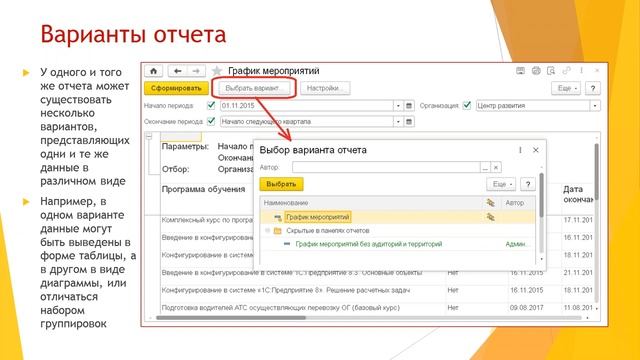Viewport: 640px width, 360px height.
Task: Select the Скрытые в панелях отчетов folder row
Action: coord(398,231)
